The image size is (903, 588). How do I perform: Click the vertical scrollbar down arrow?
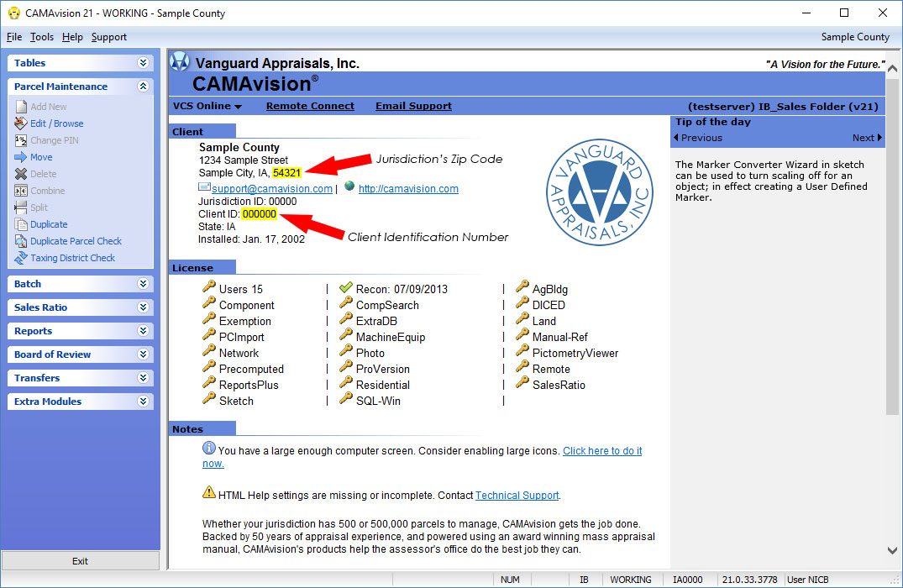pos(892,550)
